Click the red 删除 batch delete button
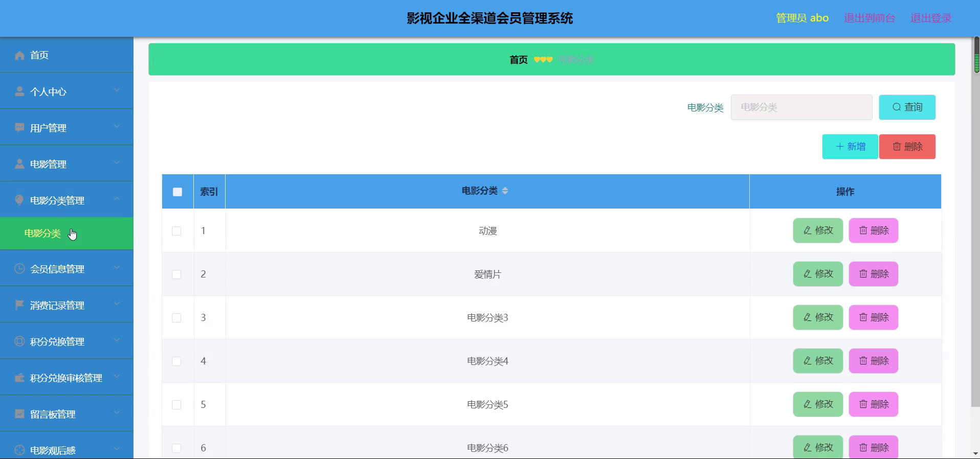 pos(907,147)
